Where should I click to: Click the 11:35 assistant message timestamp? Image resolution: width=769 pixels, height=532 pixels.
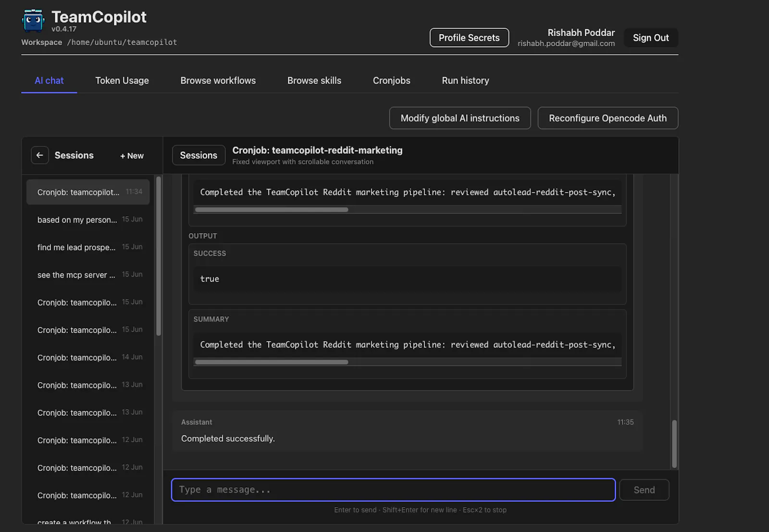[625, 422]
